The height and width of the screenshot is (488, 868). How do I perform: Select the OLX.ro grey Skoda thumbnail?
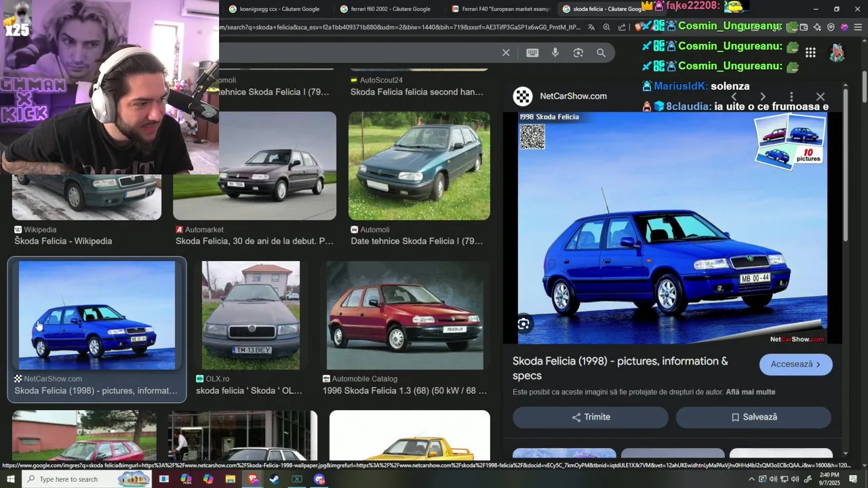pyautogui.click(x=251, y=315)
